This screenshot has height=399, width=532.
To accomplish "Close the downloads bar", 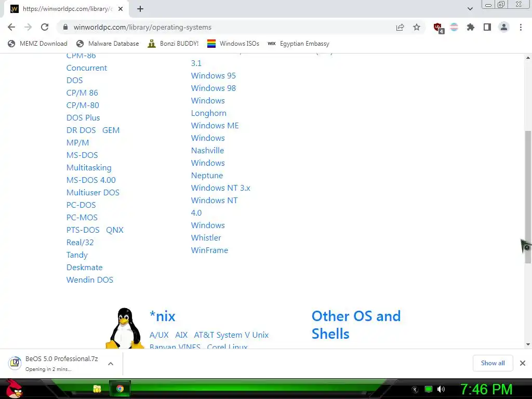I will coord(523,363).
